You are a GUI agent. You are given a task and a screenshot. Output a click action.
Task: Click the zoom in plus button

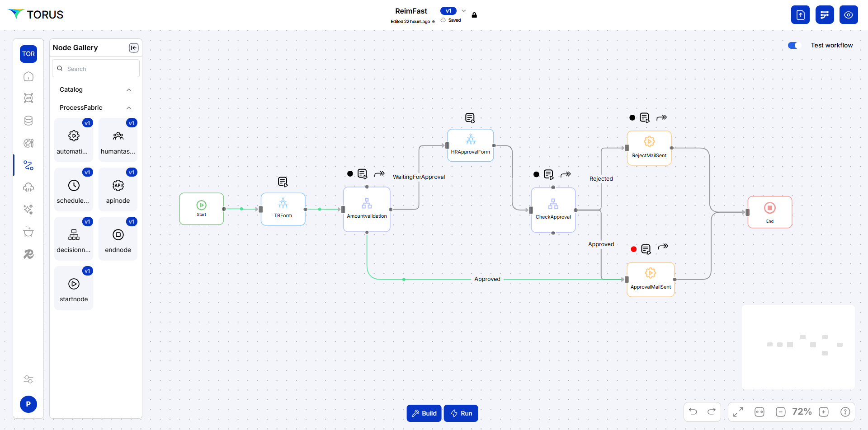pyautogui.click(x=824, y=411)
